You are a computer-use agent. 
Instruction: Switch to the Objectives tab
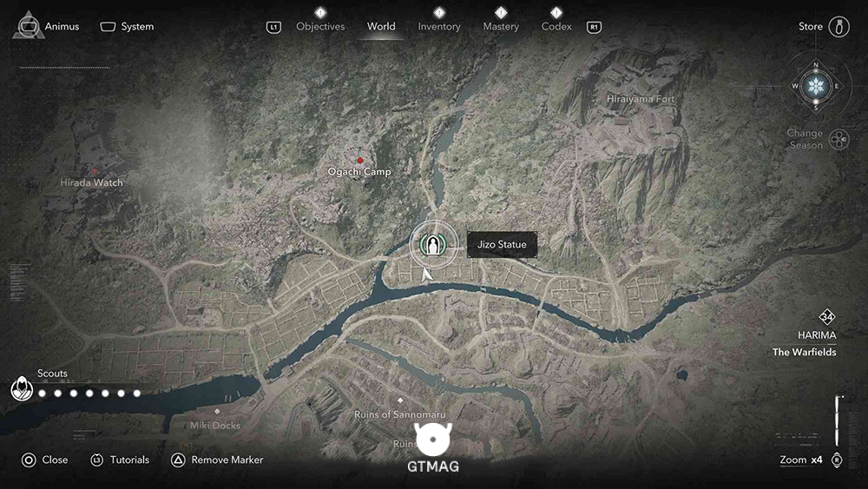click(320, 27)
